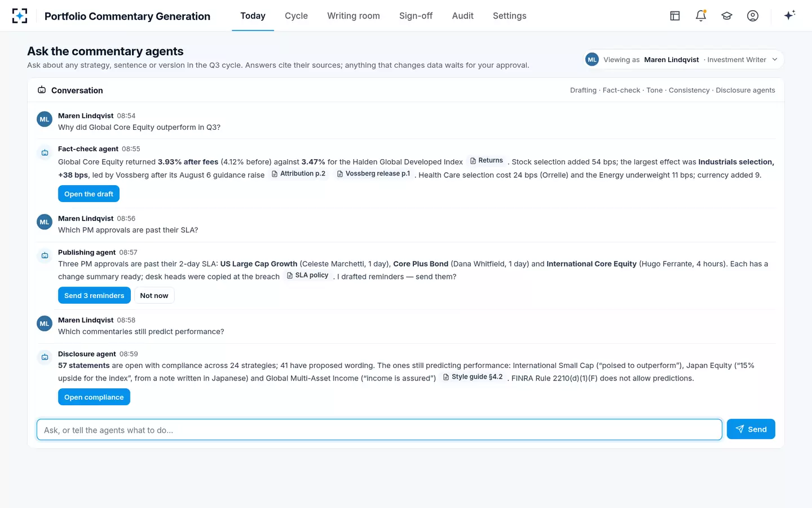Open the layout panel icon in header
812x508 pixels.
(x=675, y=16)
